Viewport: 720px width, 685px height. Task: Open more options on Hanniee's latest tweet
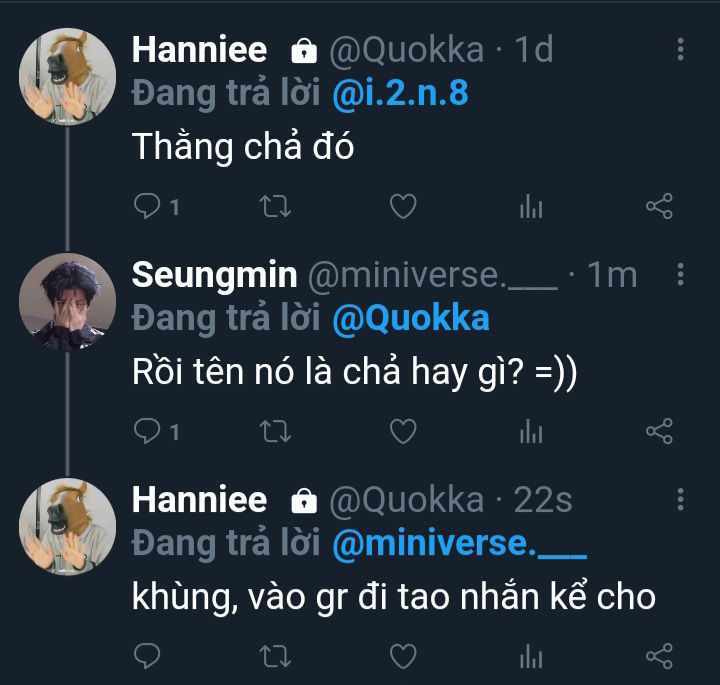point(681,500)
